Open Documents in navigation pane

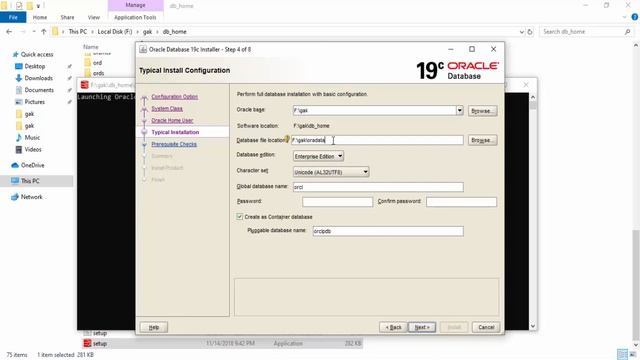[x=39, y=90]
